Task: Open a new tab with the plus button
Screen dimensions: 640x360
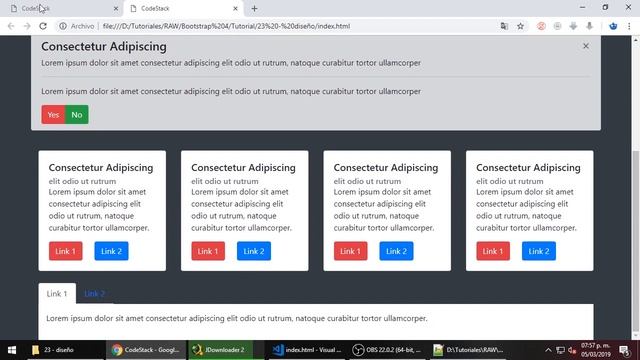Action: coord(254,9)
